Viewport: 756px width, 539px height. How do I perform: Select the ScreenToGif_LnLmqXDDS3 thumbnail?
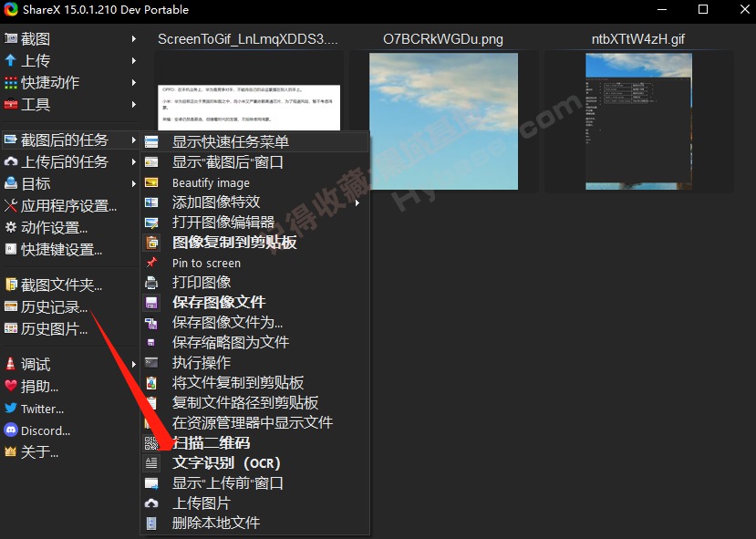[249, 107]
